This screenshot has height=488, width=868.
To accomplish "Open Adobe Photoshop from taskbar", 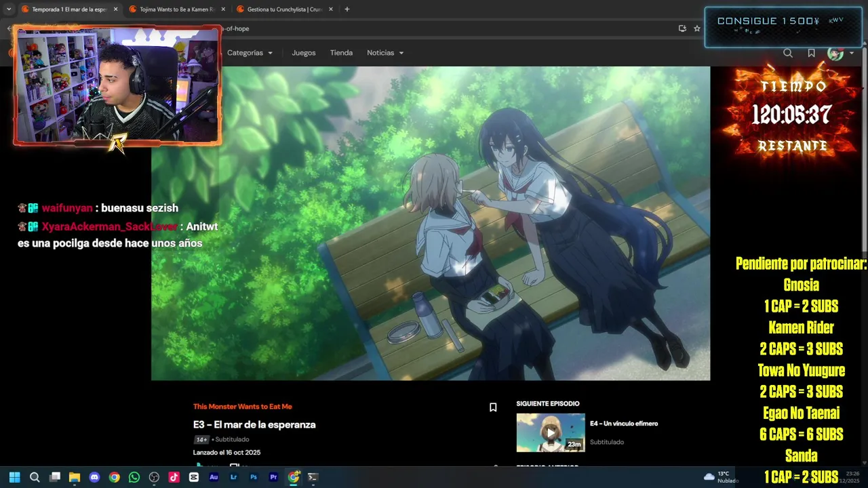I will click(x=254, y=477).
